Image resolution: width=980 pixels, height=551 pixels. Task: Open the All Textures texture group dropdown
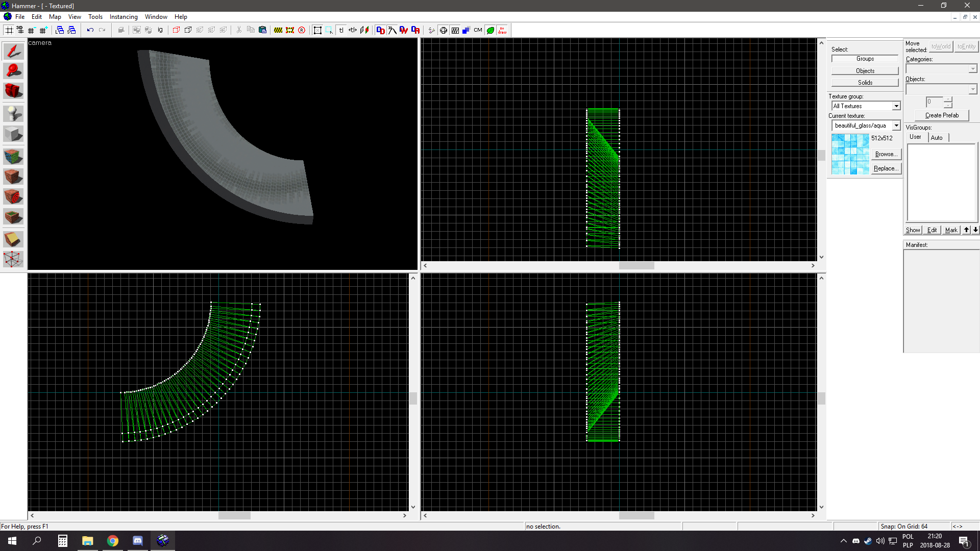897,106
